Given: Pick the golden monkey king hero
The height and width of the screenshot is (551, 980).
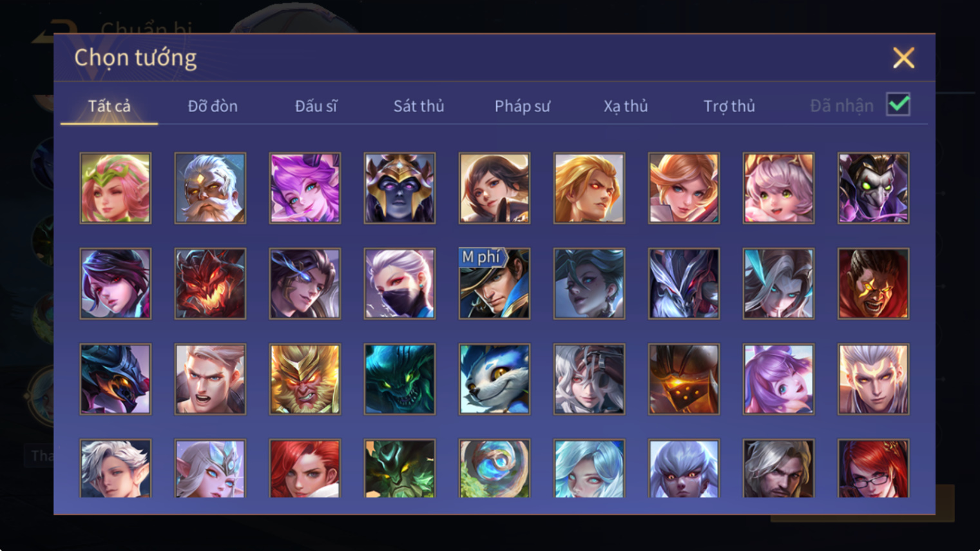Looking at the screenshot, I should click(305, 379).
